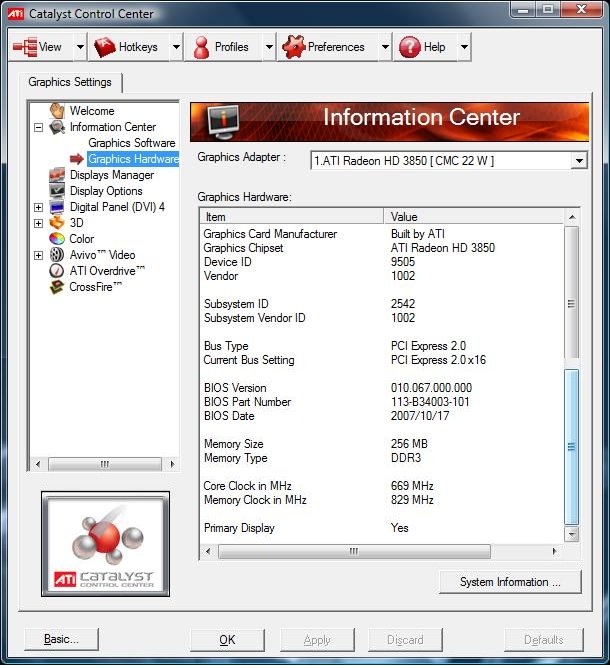Viewport: 610px width, 668px height.
Task: Click the 'Primary Display' row label
Action: click(x=239, y=528)
